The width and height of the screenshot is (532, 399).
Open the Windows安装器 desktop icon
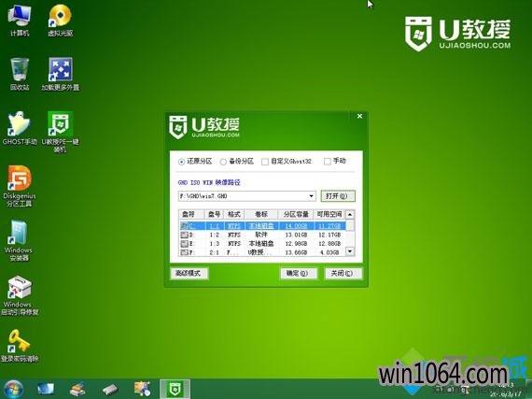pos(19,240)
